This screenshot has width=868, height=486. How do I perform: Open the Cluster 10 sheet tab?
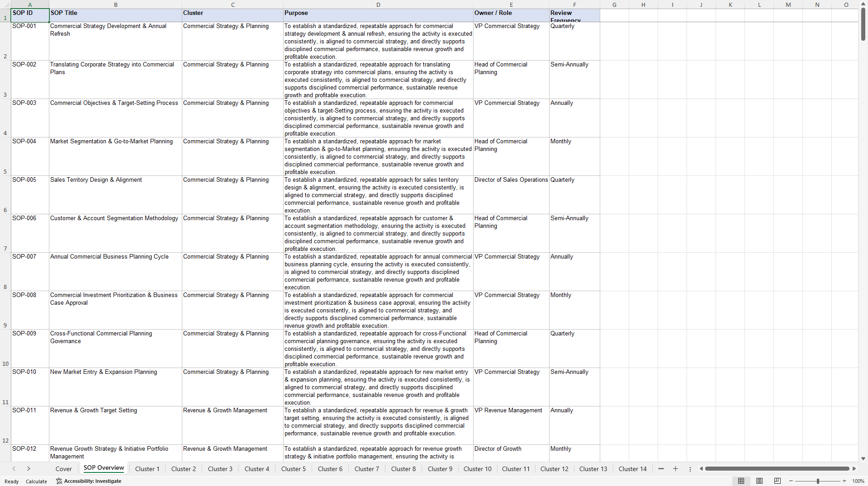478,469
